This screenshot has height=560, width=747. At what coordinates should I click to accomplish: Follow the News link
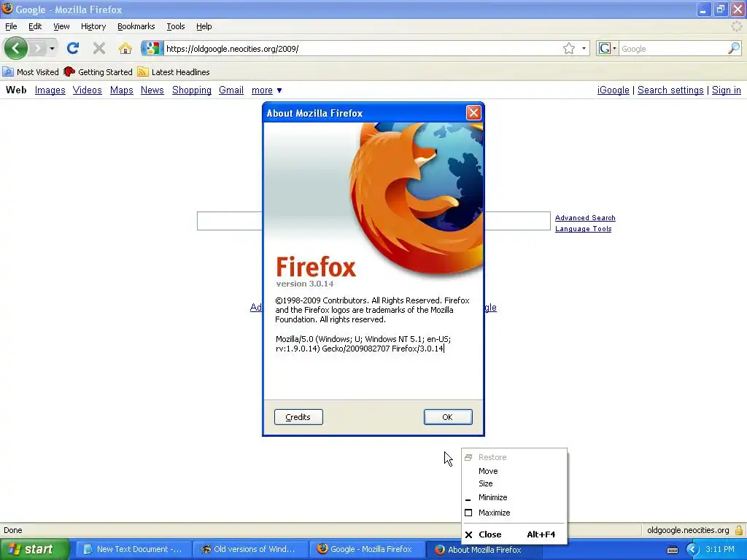coord(152,90)
